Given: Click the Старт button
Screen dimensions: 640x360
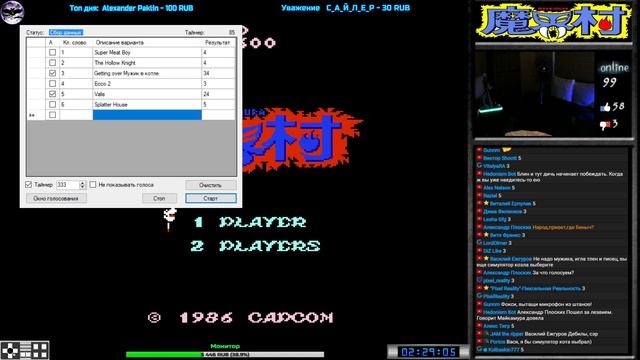Looking at the screenshot, I should (x=211, y=198).
